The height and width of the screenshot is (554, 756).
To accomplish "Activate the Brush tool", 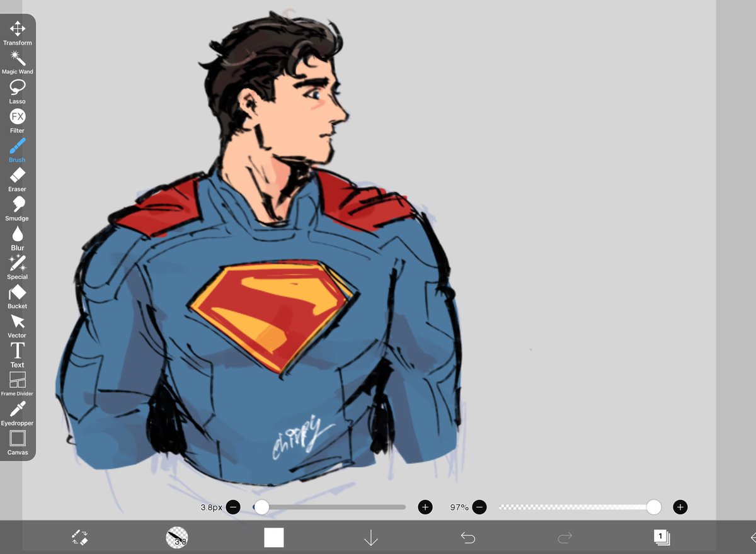I will (18, 150).
